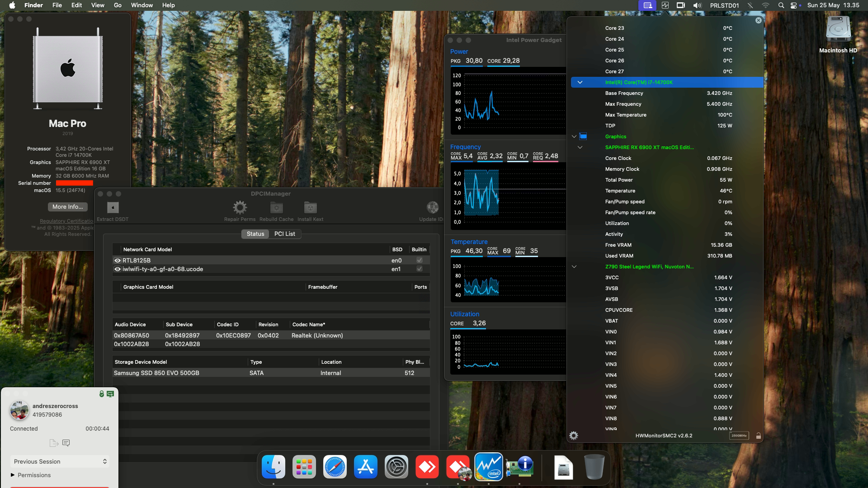Click the Repair Perms gear icon
868x488 pixels.
click(x=239, y=207)
